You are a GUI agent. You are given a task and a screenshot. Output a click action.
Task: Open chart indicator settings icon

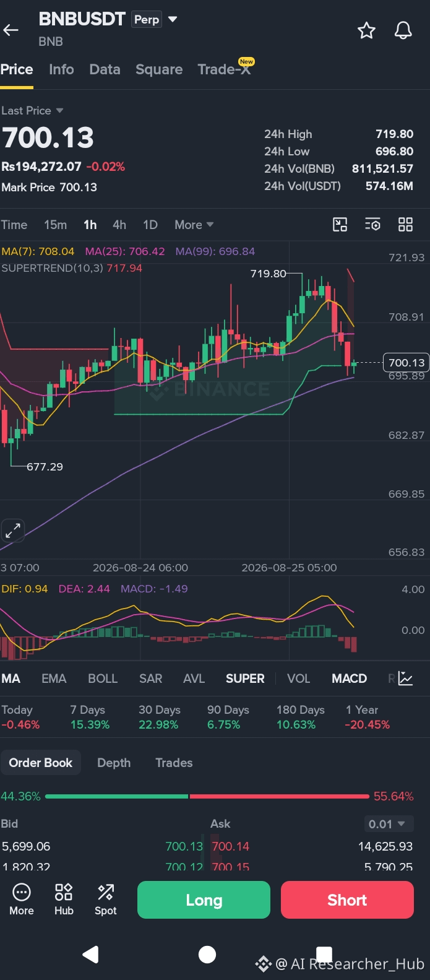tap(372, 225)
